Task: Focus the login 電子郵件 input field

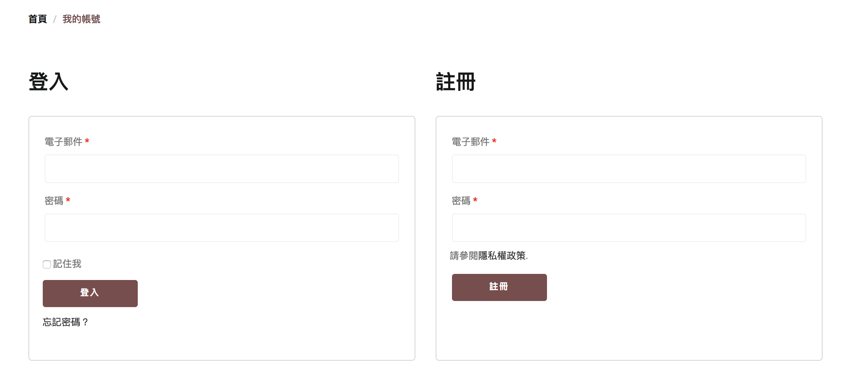Action: (222, 169)
